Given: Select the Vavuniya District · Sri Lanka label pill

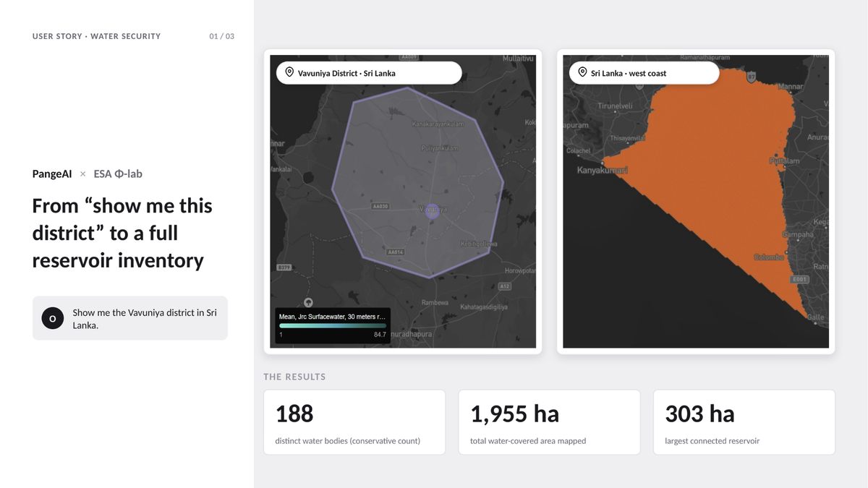Looking at the screenshot, I should tap(369, 73).
